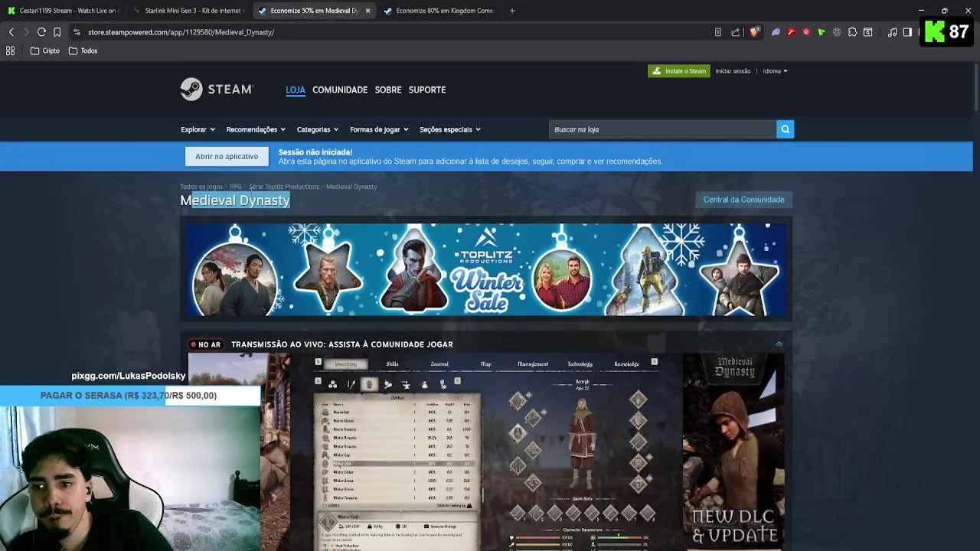This screenshot has height=551, width=980.
Task: Open media controls music note icon
Action: [x=892, y=32]
